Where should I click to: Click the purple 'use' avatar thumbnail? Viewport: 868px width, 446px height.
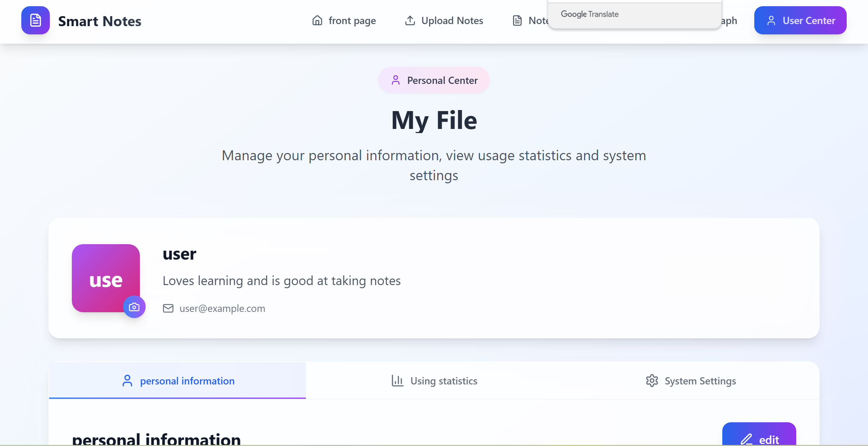103,275
